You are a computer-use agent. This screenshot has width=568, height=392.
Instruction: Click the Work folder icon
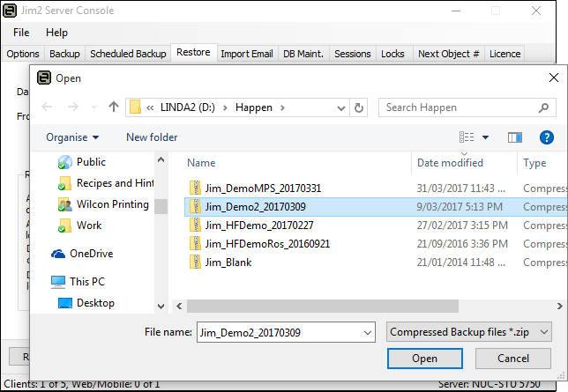65,226
